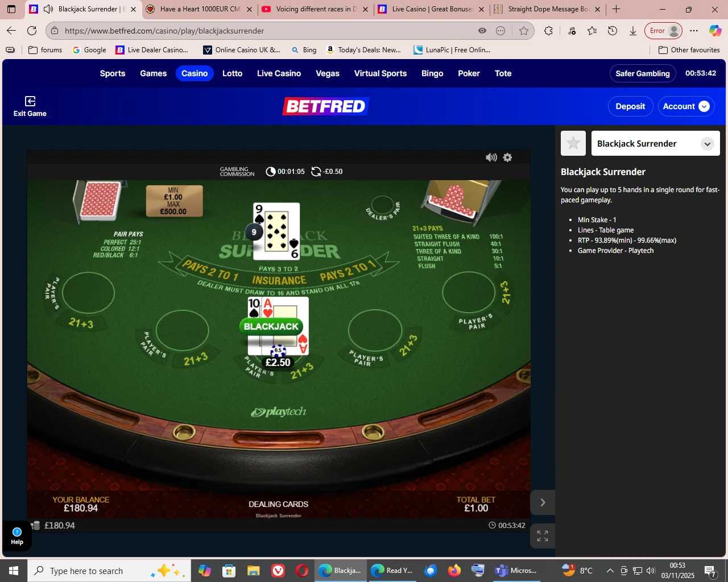Open the Bing bookmark
This screenshot has width=728, height=582.
304,50
